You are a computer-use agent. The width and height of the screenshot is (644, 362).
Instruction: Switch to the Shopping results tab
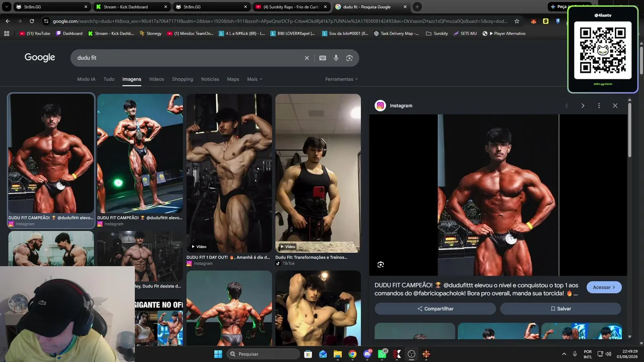(183, 79)
